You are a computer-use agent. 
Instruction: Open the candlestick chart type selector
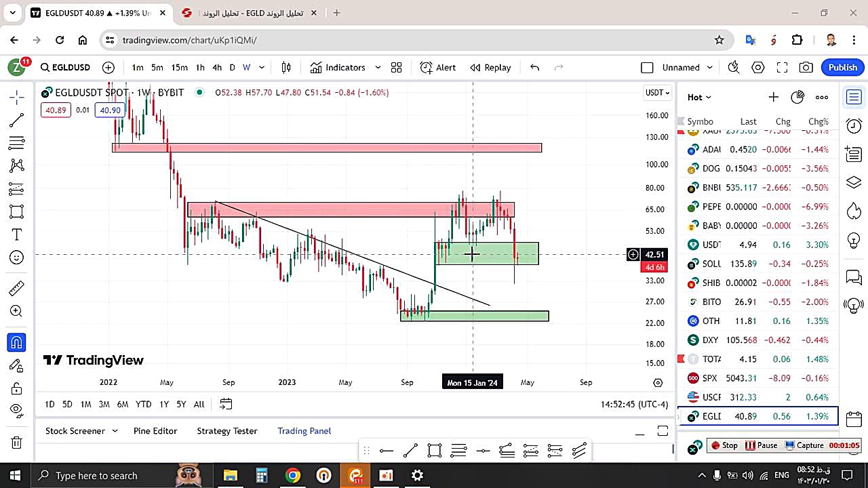(286, 67)
